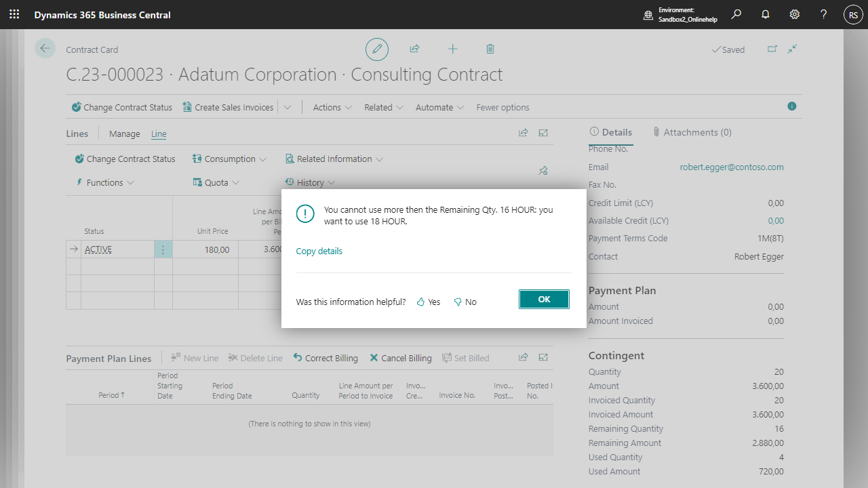
Task: Open the Related menu
Action: (384, 107)
